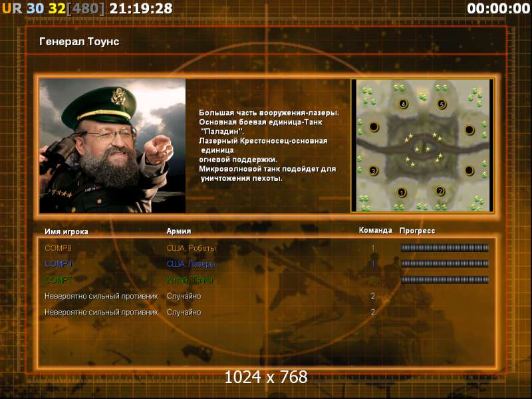Click the Имя игрока column header
This screenshot has width=532, height=399.
pos(66,231)
